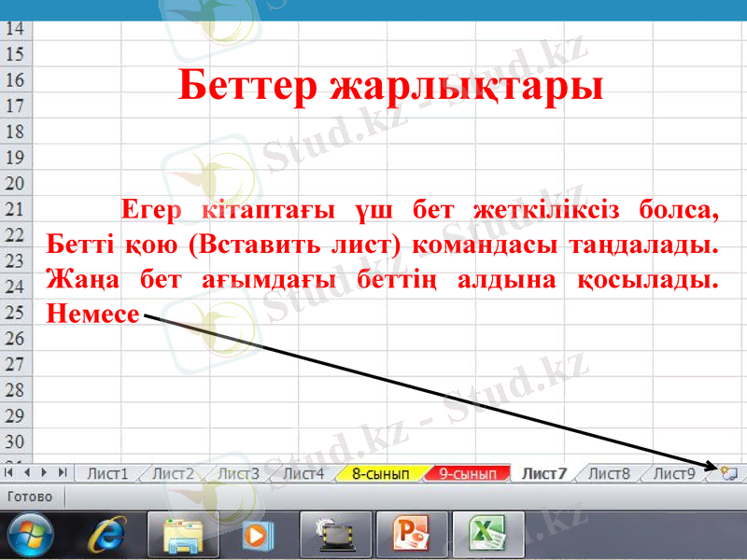Open PowerPoint from the taskbar
Image resolution: width=747 pixels, height=560 pixels.
pos(411,535)
